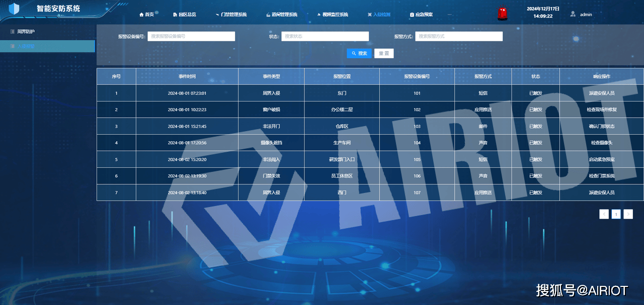Click device number 107
Screen dimensions: 644x305
click(417, 192)
